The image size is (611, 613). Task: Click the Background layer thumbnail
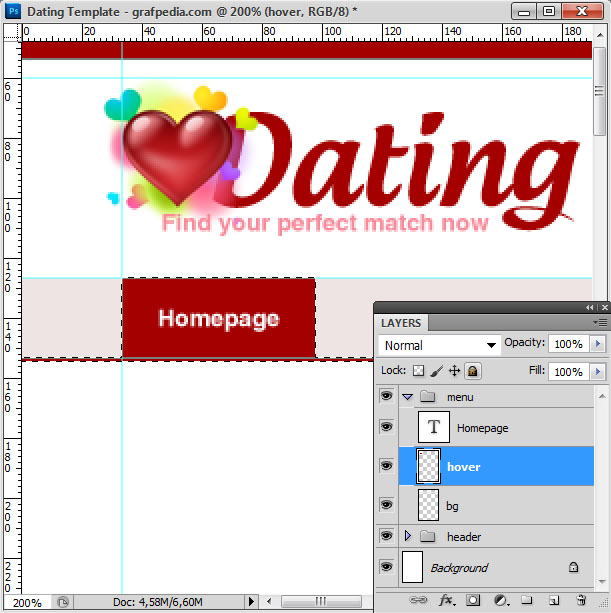pos(412,567)
